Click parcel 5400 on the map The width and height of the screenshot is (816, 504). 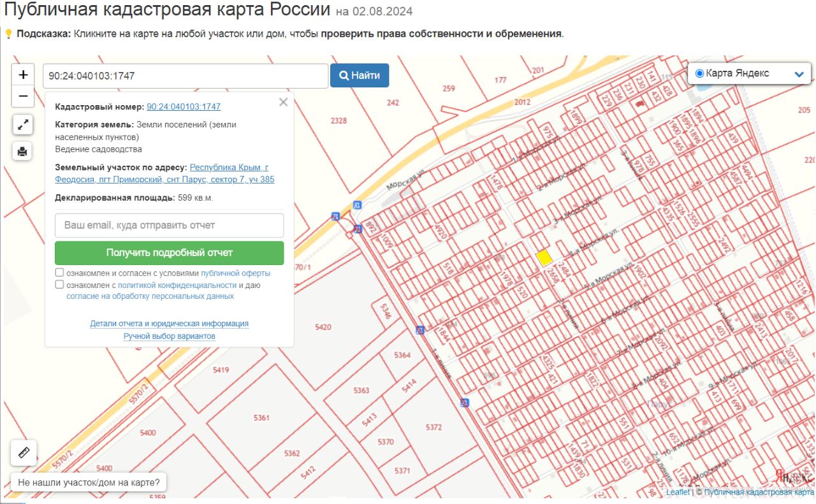coord(147,433)
